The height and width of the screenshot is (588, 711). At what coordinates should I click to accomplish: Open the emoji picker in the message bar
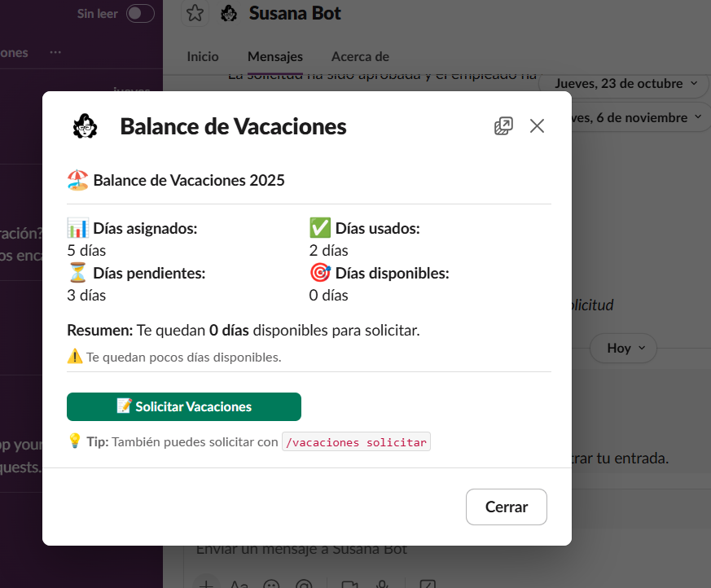(x=271, y=584)
